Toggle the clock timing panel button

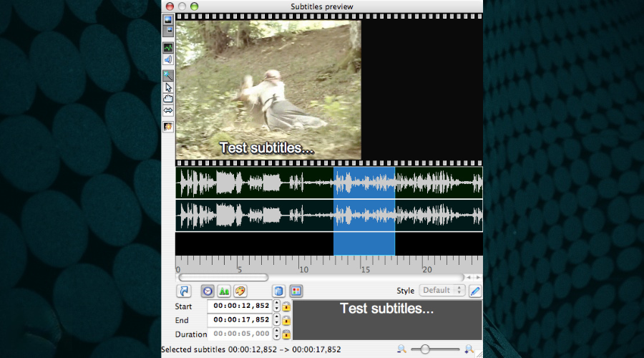208,291
